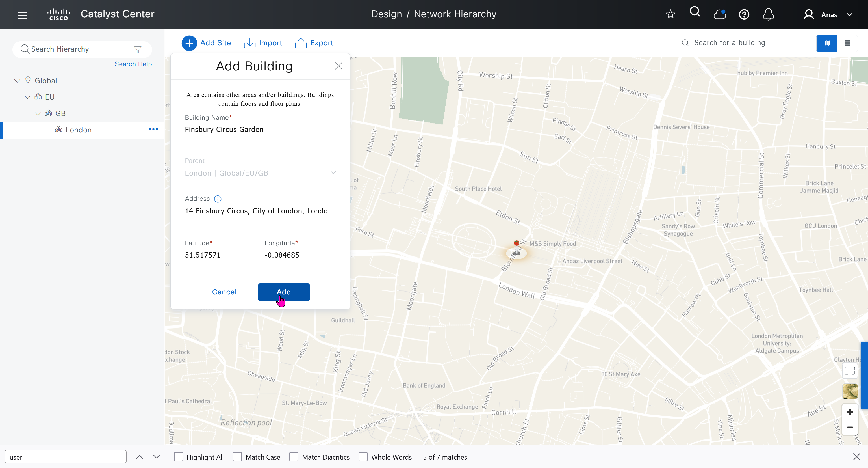Open the hamburger navigation menu

click(x=22, y=15)
